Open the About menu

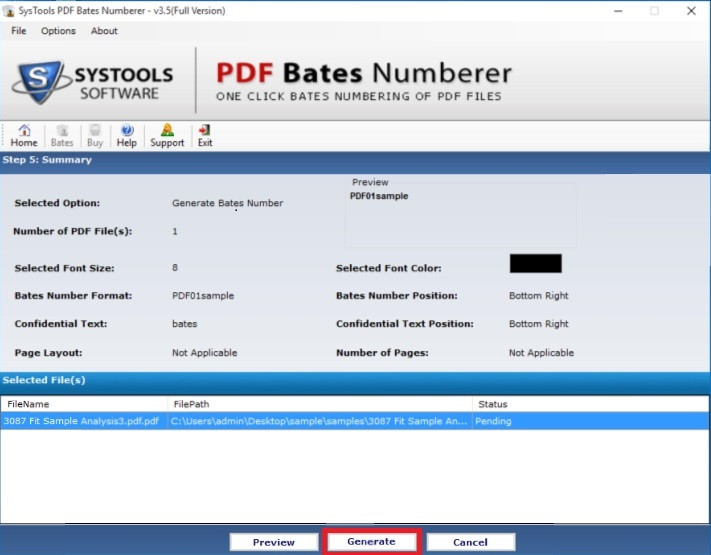pyautogui.click(x=104, y=31)
